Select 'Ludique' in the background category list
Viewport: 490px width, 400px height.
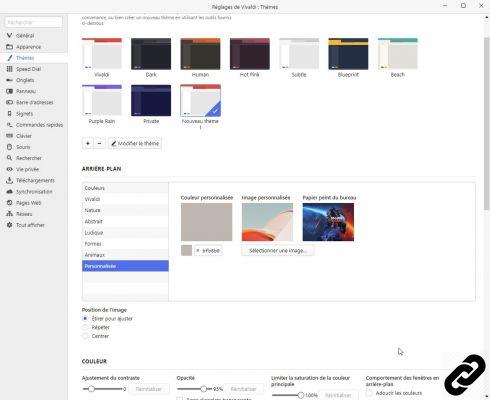(125, 233)
